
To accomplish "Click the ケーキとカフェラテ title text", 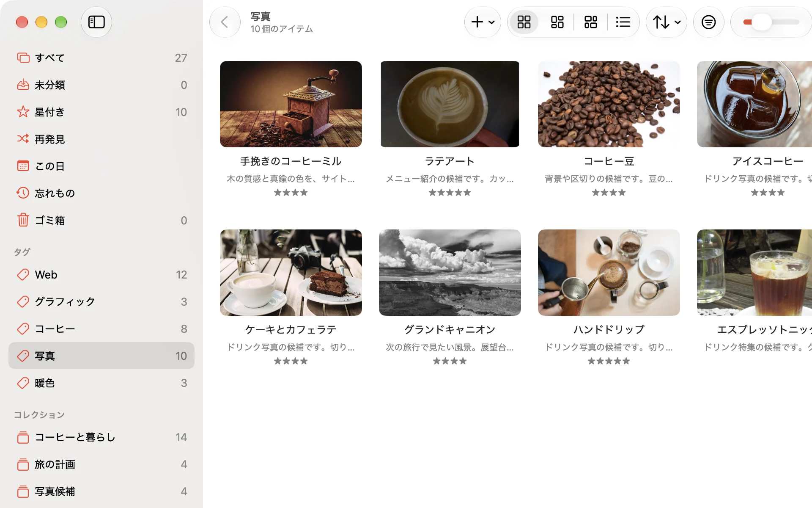I will [291, 330].
